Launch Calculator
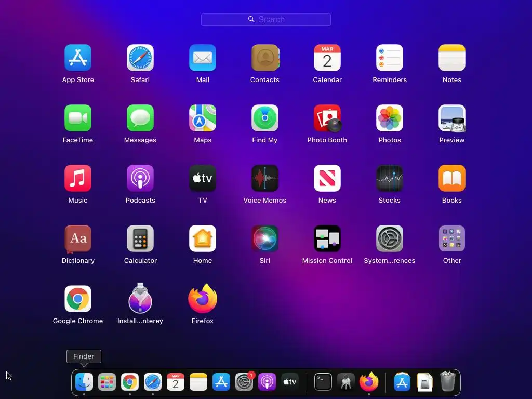The height and width of the screenshot is (399, 532). [x=140, y=238]
